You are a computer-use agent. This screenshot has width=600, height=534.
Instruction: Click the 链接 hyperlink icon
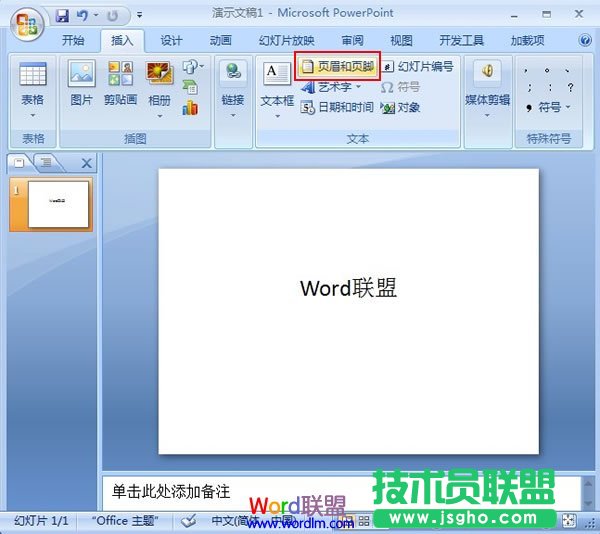(233, 73)
